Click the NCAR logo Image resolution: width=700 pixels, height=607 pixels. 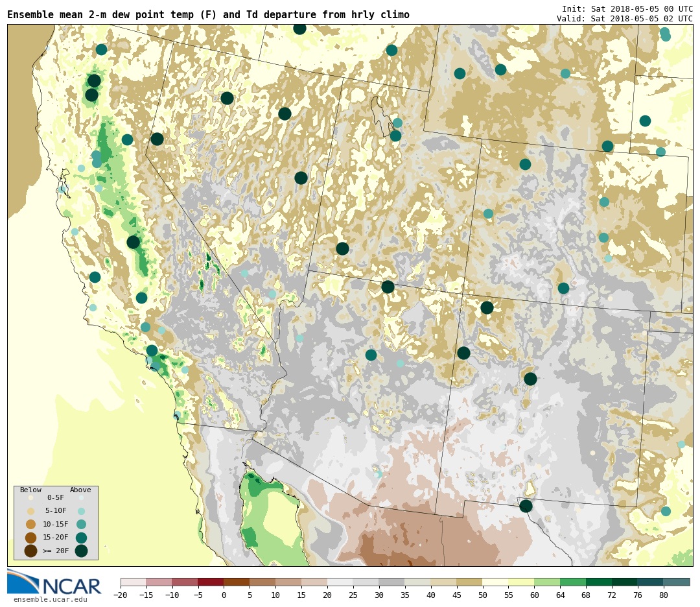pyautogui.click(x=54, y=582)
